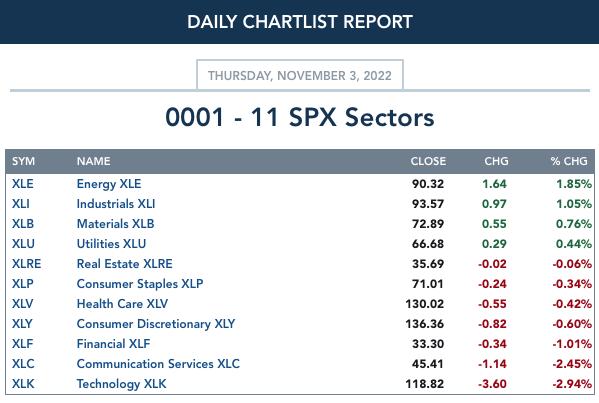Open Communication Services XLC link
Viewport: 599px width, 403px height.
click(158, 364)
